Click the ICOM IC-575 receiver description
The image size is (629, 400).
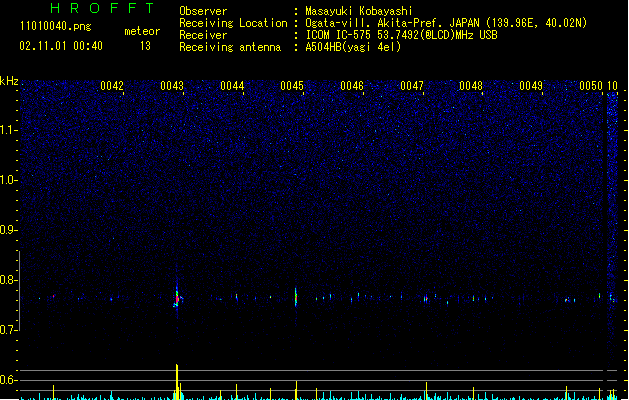pos(401,35)
